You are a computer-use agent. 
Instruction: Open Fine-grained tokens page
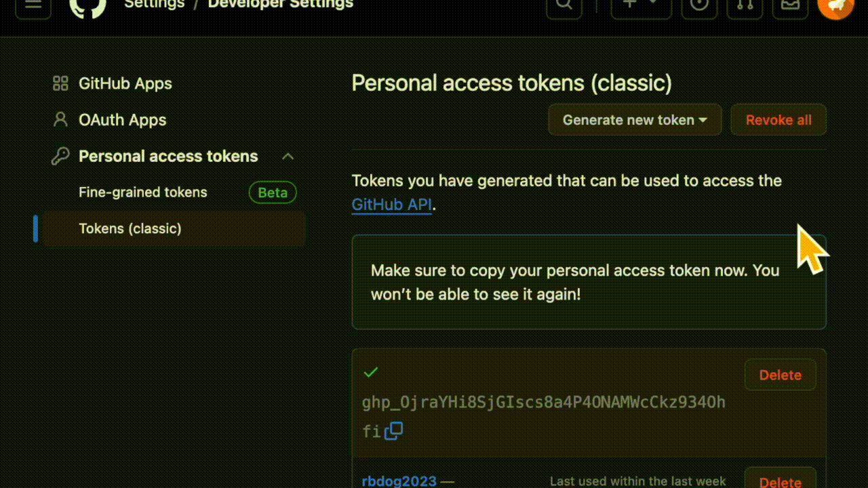(143, 192)
